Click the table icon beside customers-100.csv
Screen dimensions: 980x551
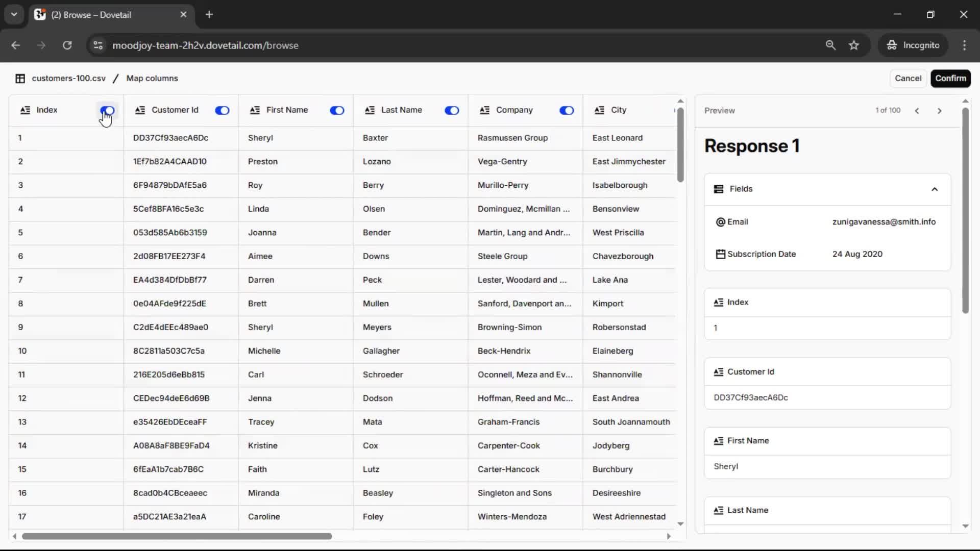click(x=20, y=79)
